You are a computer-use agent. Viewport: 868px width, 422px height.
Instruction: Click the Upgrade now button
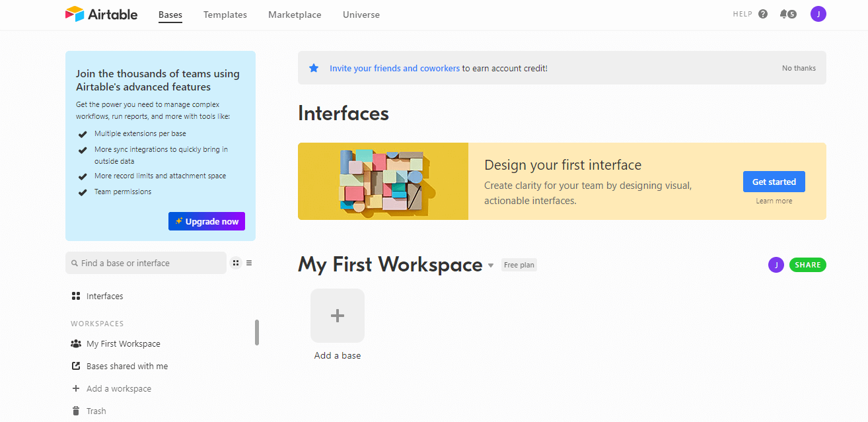[206, 221]
